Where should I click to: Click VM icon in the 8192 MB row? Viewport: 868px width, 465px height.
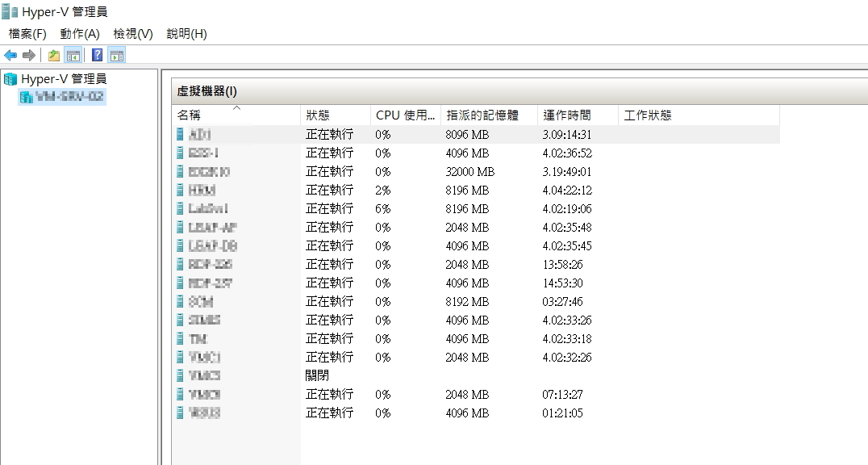pyautogui.click(x=180, y=301)
